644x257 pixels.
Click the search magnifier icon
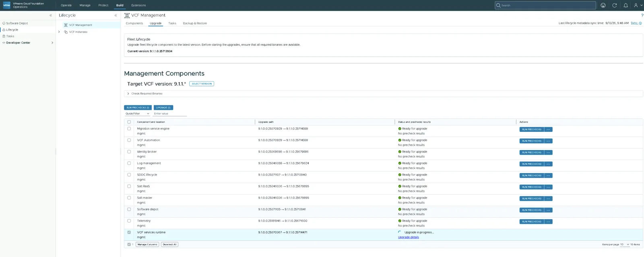click(498, 5)
